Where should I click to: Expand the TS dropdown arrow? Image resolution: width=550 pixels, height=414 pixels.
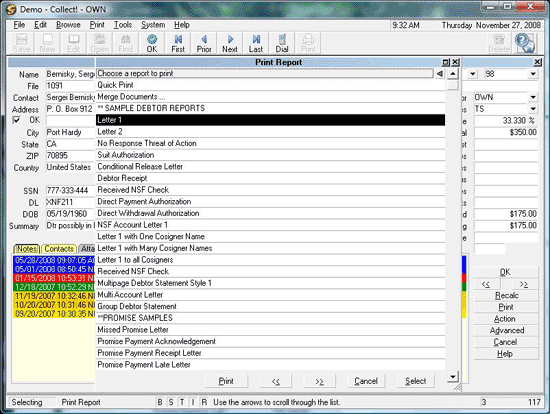(533, 109)
